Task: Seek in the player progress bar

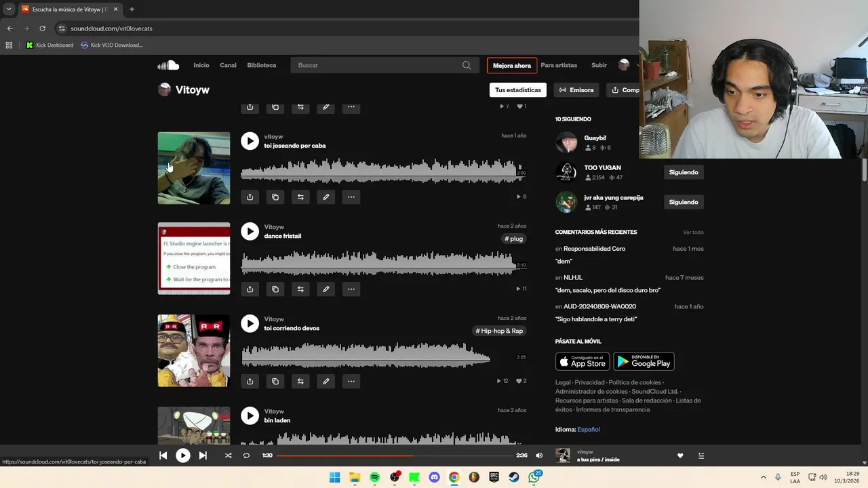Action: pyautogui.click(x=394, y=455)
